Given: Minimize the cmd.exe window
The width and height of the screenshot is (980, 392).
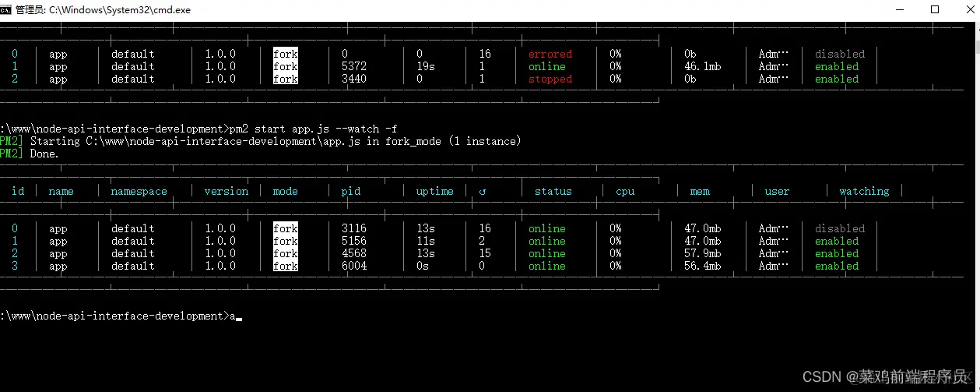Looking at the screenshot, I should 900,10.
